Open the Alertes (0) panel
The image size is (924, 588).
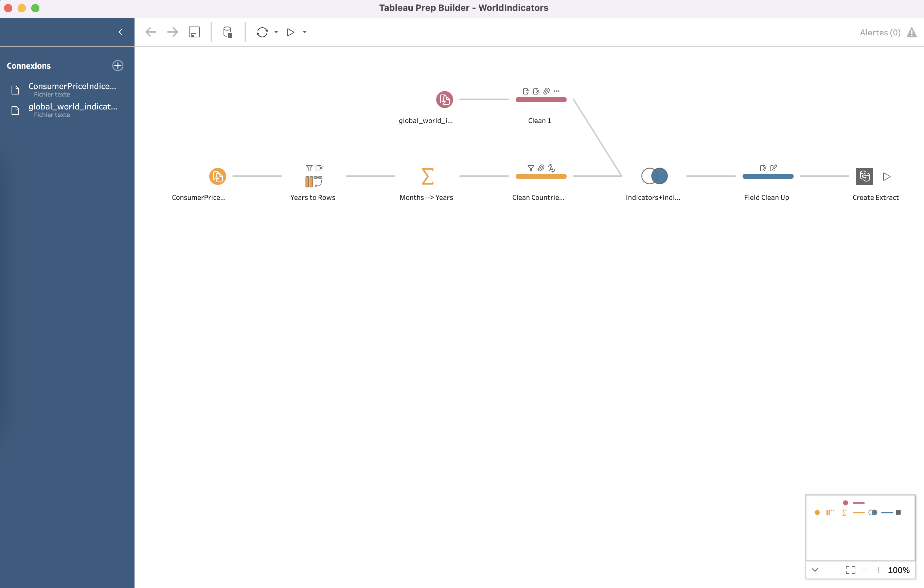point(880,33)
